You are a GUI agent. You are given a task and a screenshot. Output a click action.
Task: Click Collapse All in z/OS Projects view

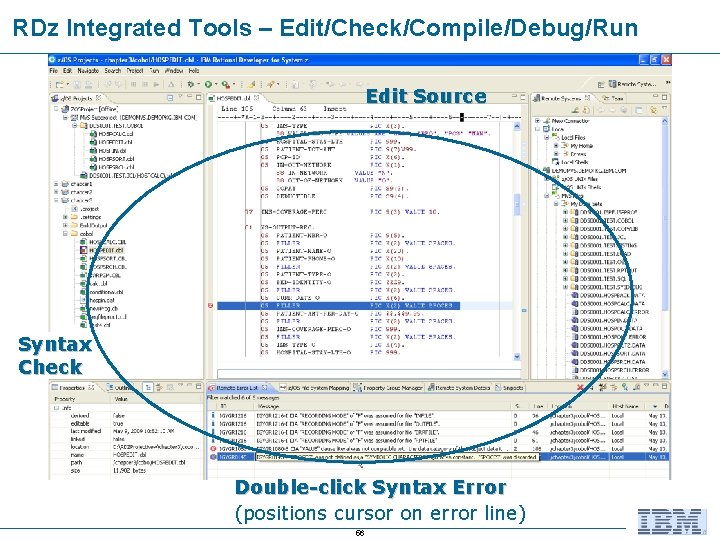pos(170,98)
